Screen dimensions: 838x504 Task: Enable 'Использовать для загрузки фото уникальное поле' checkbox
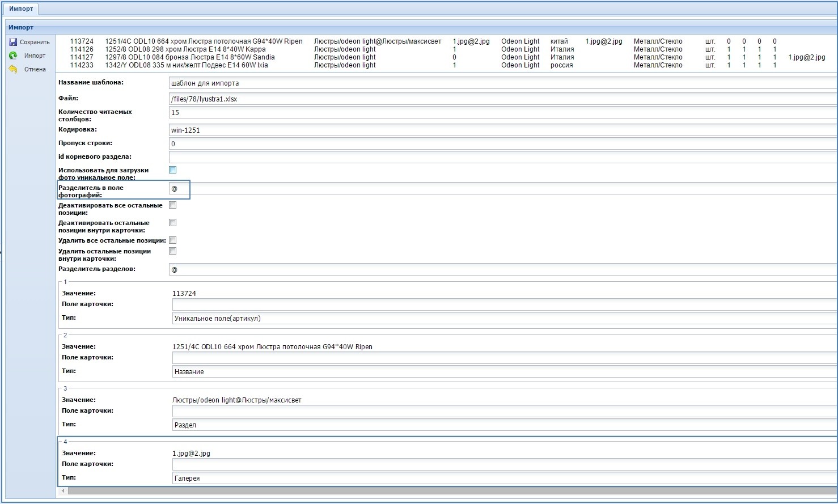(173, 170)
